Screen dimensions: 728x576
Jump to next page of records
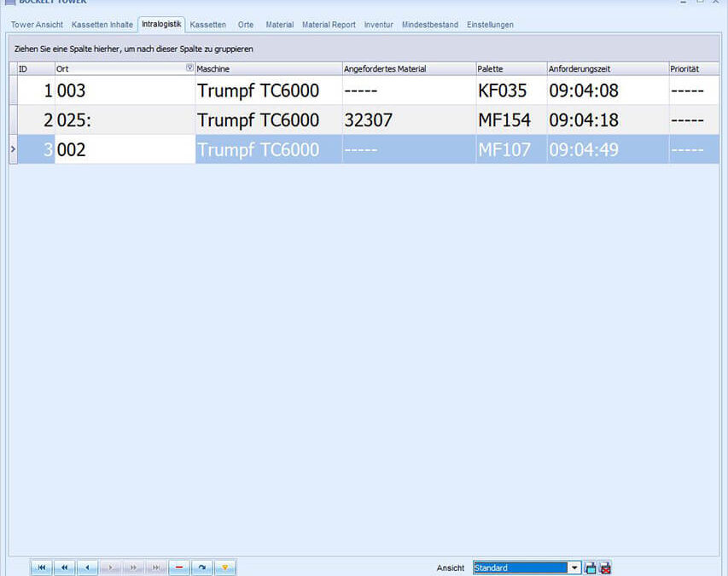click(133, 567)
